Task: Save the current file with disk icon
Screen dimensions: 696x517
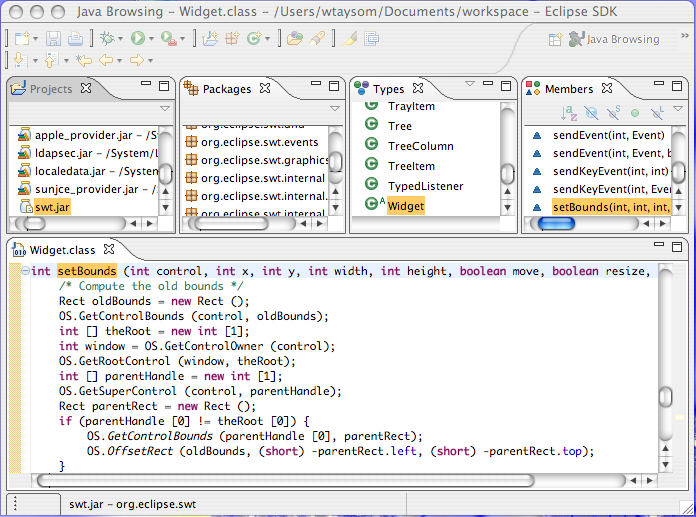Action: [x=53, y=39]
